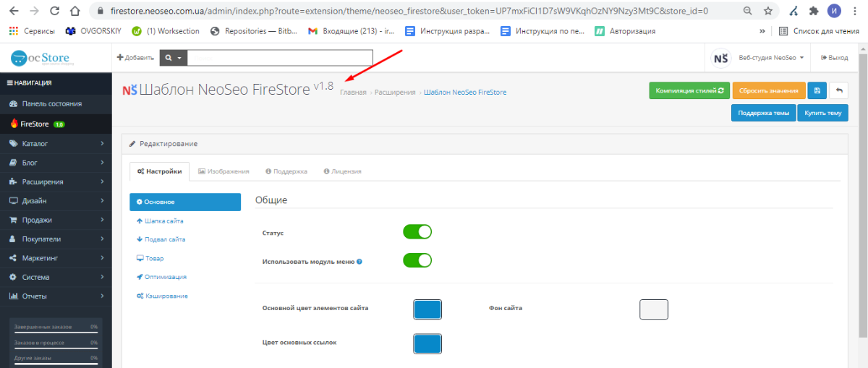Viewport: 868px width, 368px height.
Task: Open Chrome three-dot menu
Action: [855, 12]
